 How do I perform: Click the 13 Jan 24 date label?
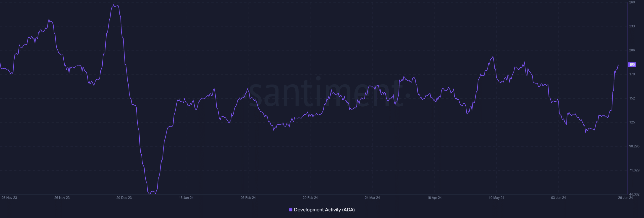pyautogui.click(x=186, y=198)
